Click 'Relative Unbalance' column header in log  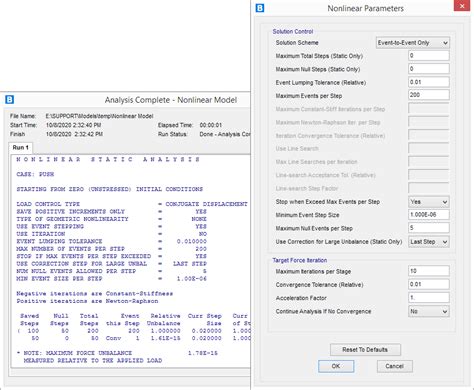tap(164, 319)
